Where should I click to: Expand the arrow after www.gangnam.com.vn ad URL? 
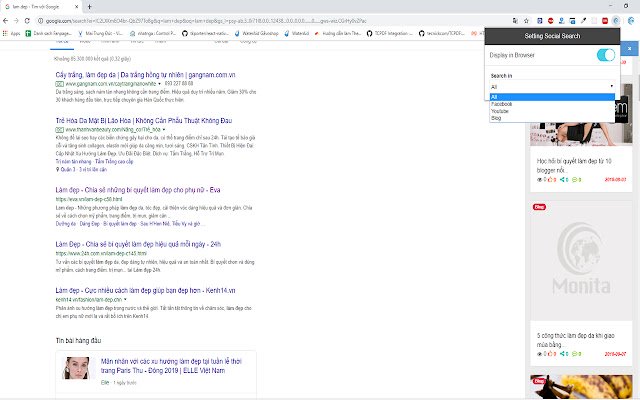[160, 84]
